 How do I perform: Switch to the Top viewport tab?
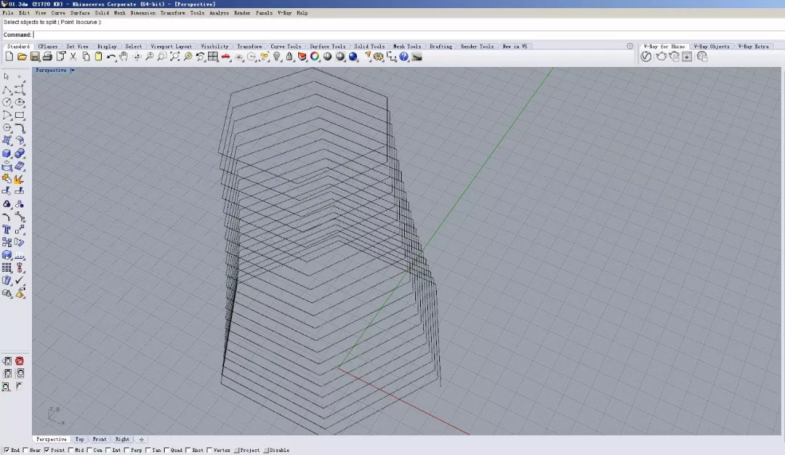tap(79, 439)
